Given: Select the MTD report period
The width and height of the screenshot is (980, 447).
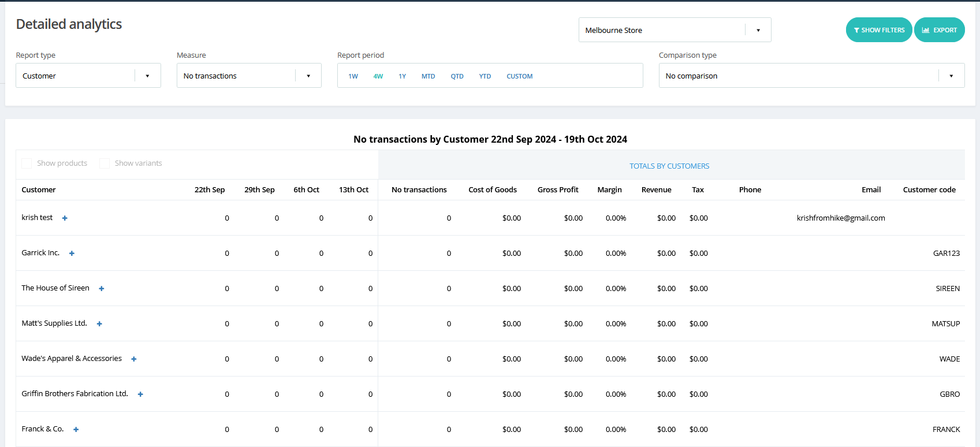Looking at the screenshot, I should [428, 76].
